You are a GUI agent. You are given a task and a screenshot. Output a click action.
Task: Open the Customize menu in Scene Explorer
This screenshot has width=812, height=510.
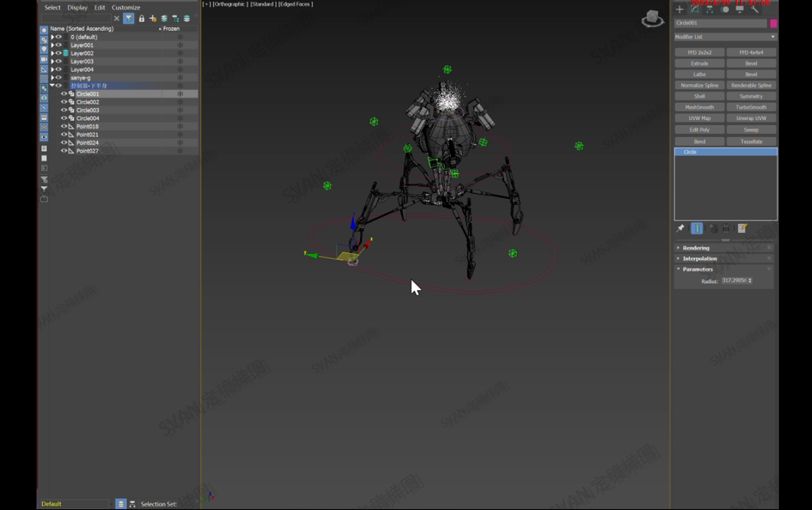tap(126, 7)
